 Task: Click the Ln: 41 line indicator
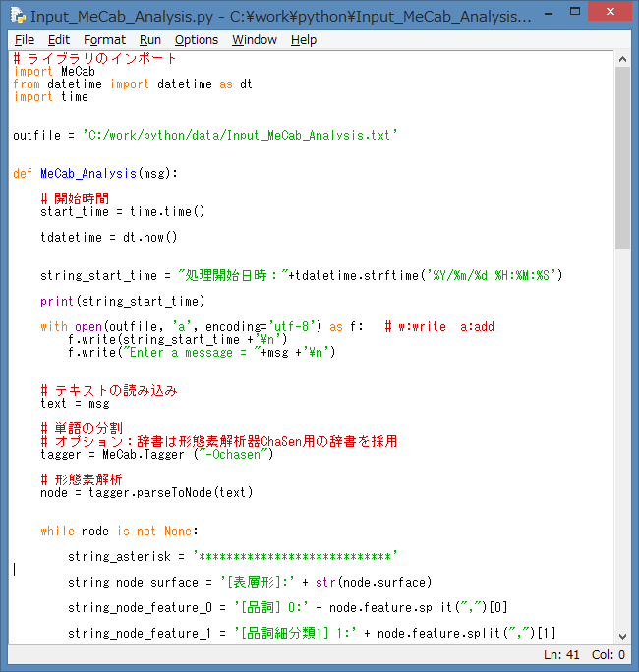click(560, 655)
